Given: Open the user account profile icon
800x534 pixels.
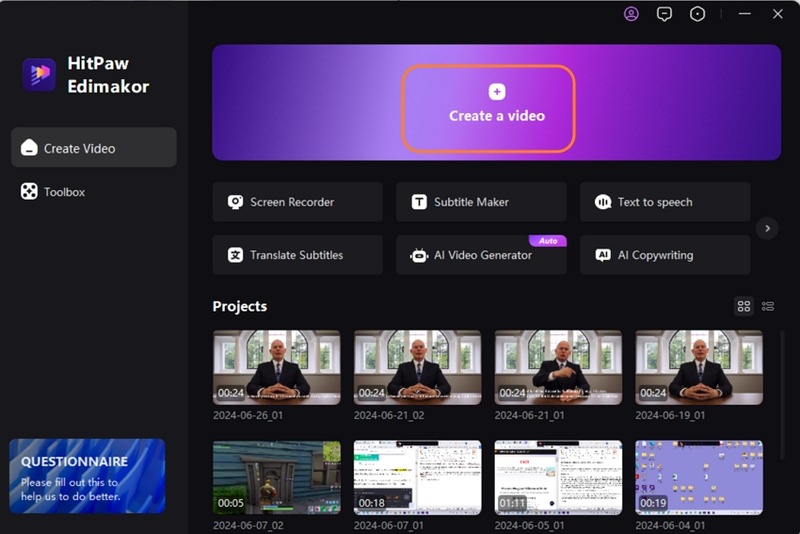Looking at the screenshot, I should 631,14.
